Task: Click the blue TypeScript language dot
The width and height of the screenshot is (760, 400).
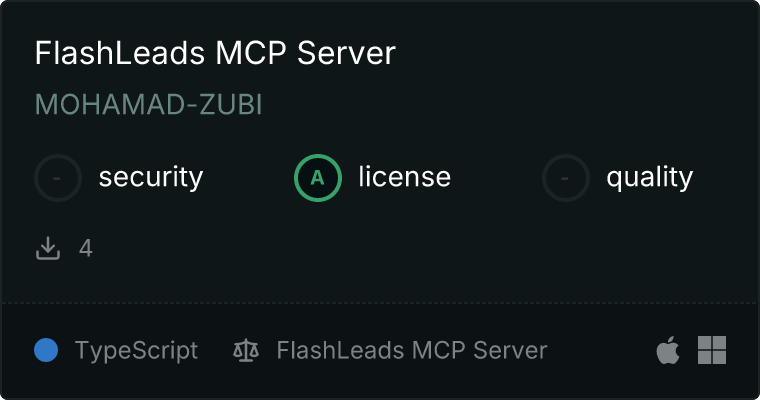Action: pyautogui.click(x=46, y=350)
